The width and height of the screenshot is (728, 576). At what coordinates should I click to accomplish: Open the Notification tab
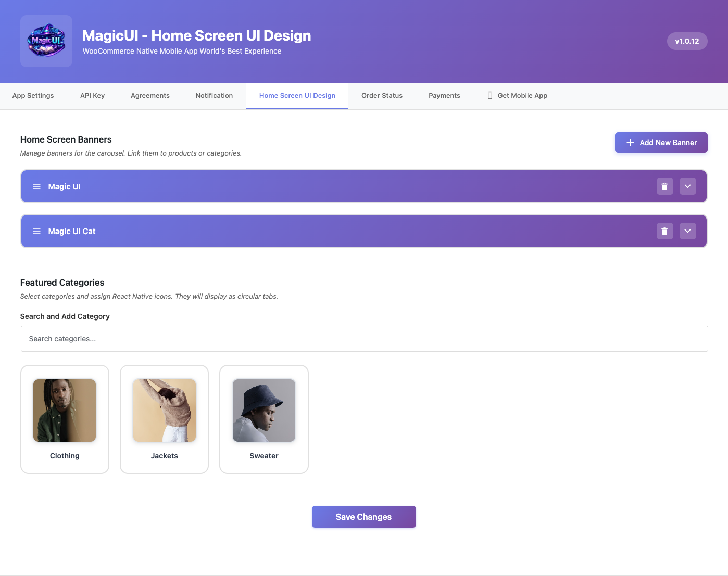point(214,96)
